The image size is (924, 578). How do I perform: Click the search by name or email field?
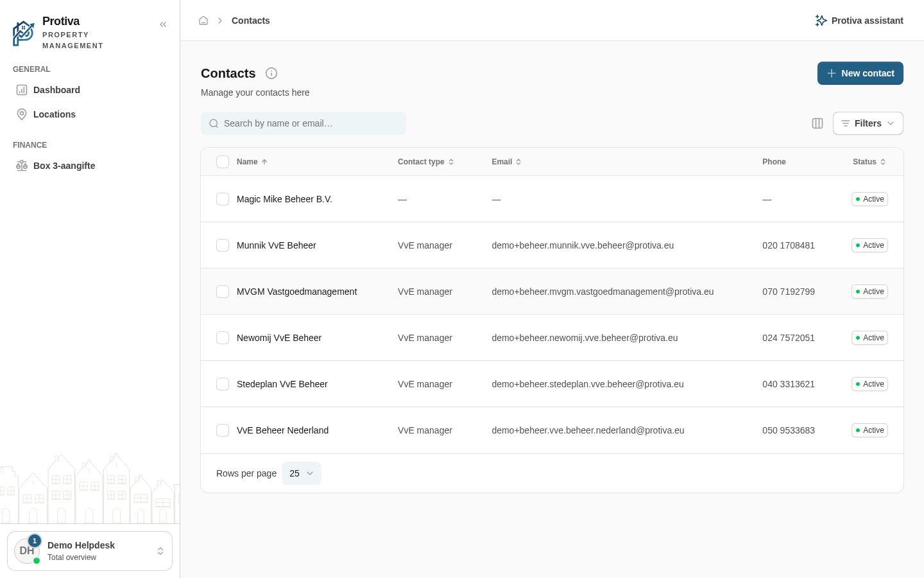(x=304, y=123)
